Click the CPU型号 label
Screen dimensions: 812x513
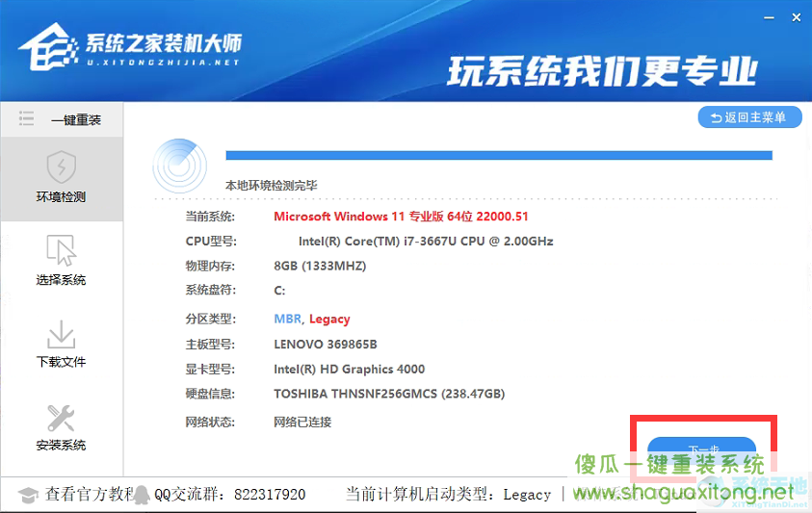click(211, 242)
